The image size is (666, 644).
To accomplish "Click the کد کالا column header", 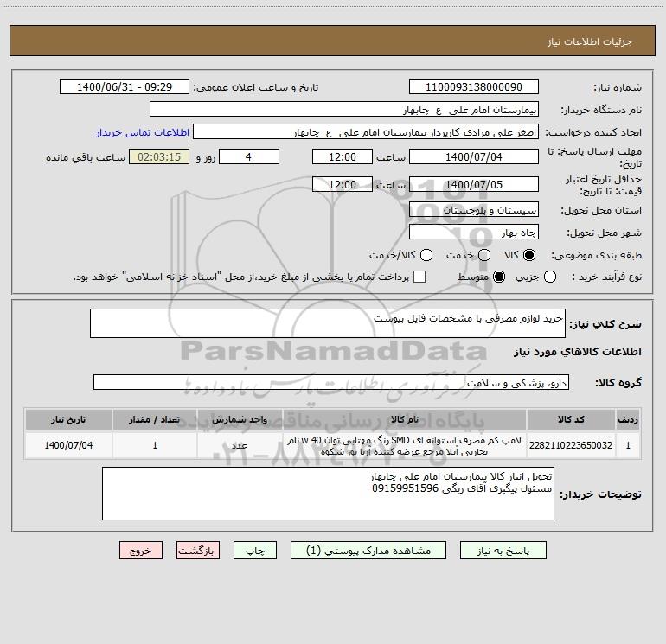I will [571, 420].
